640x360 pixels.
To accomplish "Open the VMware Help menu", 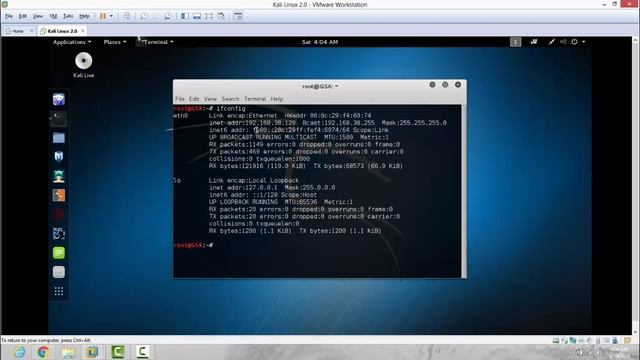I will [84, 16].
